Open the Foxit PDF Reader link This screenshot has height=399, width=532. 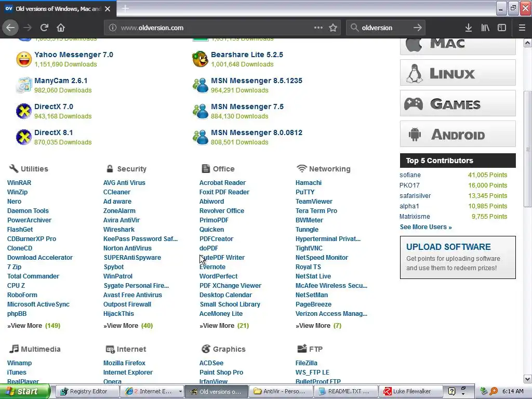[224, 192]
